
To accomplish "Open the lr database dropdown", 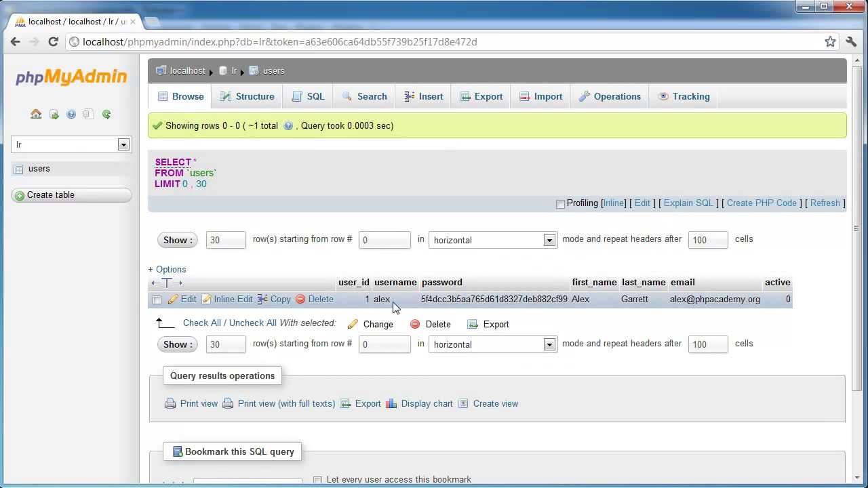I will click(71, 144).
